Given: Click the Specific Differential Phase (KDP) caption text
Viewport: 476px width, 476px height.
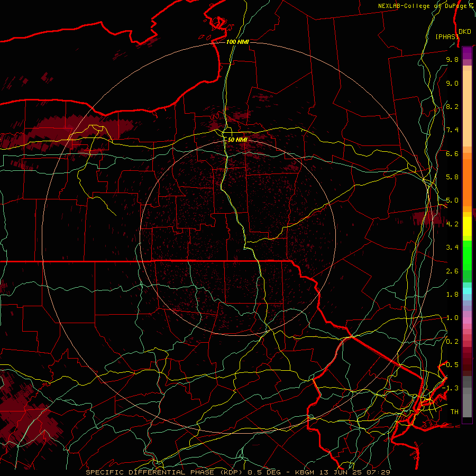Looking at the screenshot, I should pyautogui.click(x=166, y=472).
